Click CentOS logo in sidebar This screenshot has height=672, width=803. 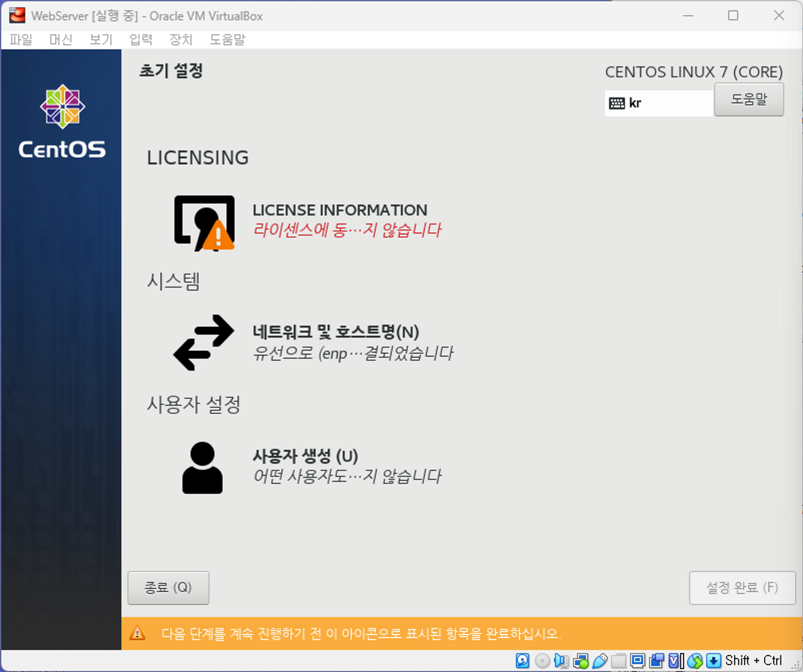[x=62, y=121]
